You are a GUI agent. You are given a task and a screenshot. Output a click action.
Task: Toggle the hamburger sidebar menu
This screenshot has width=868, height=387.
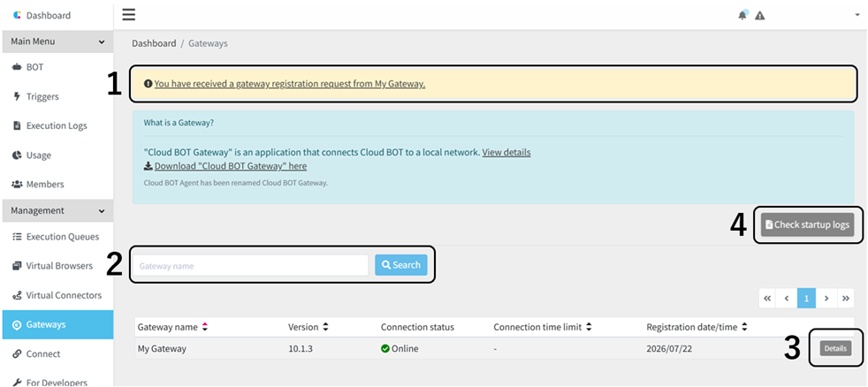[x=129, y=14]
